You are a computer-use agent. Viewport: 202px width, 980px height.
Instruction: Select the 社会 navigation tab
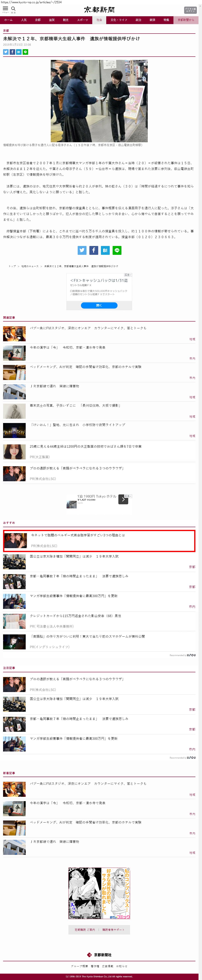99,20
